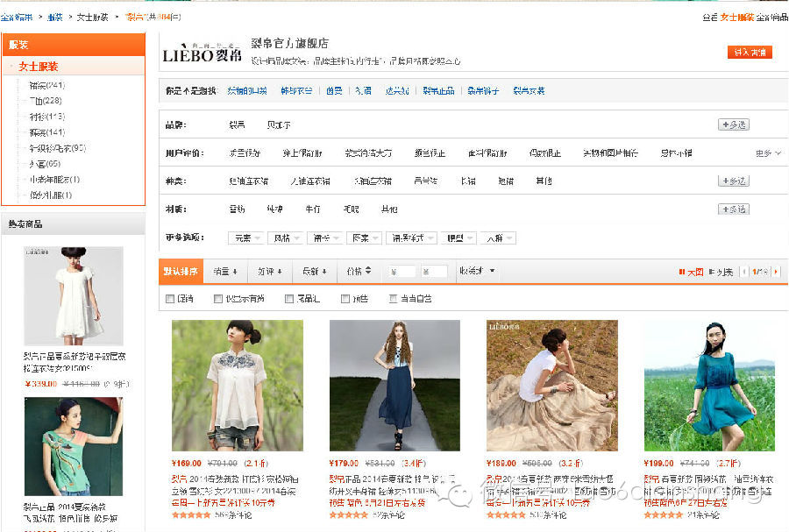The height and width of the screenshot is (532, 789).
Task: Click +多选 in the 种类 row
Action: click(734, 181)
